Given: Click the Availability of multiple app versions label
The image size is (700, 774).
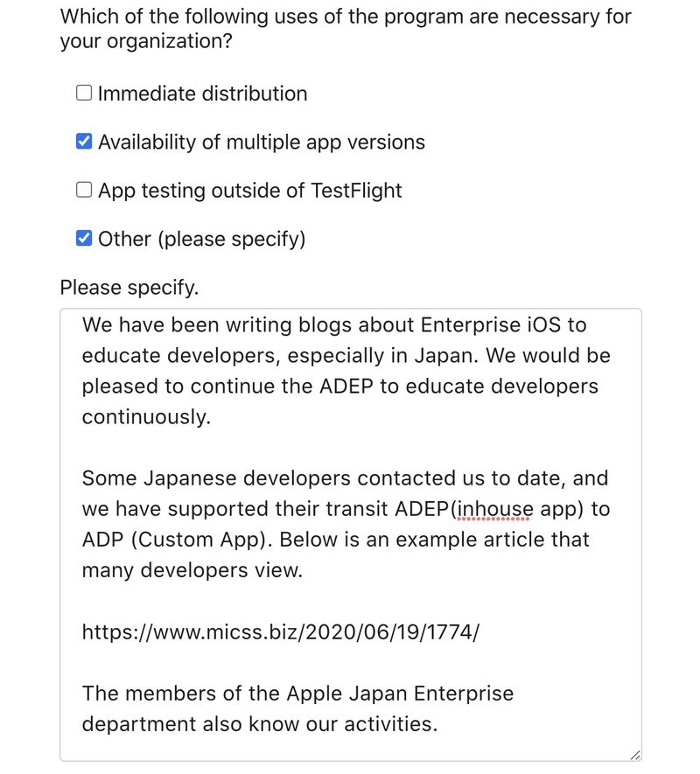Looking at the screenshot, I should pyautogui.click(x=262, y=143).
